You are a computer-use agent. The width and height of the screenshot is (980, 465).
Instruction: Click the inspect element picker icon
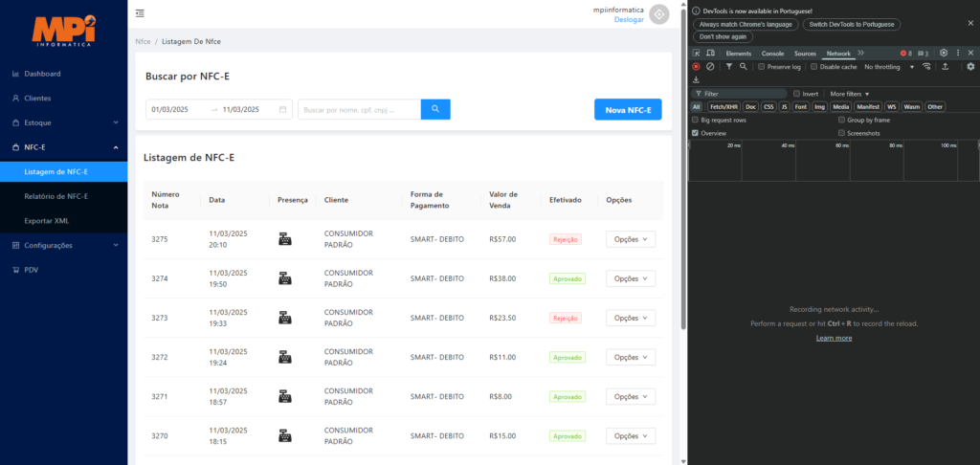pyautogui.click(x=696, y=54)
